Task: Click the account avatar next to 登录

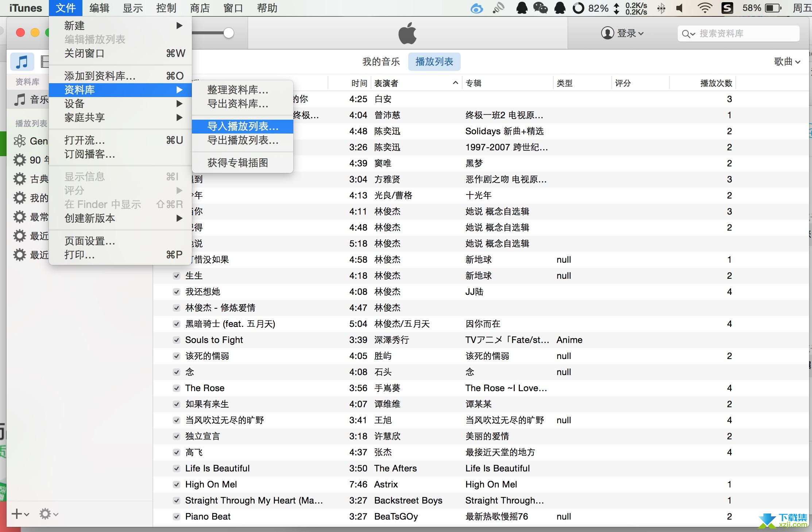Action: tap(607, 33)
